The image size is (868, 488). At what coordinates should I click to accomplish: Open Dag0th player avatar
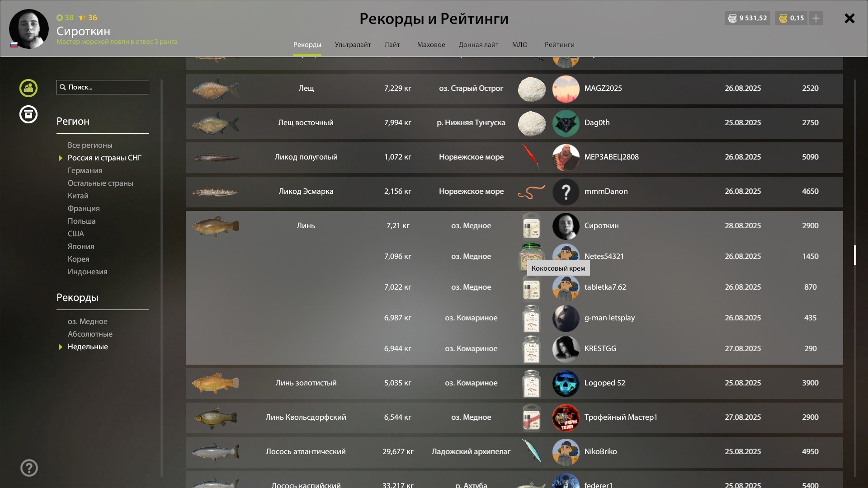[566, 123]
